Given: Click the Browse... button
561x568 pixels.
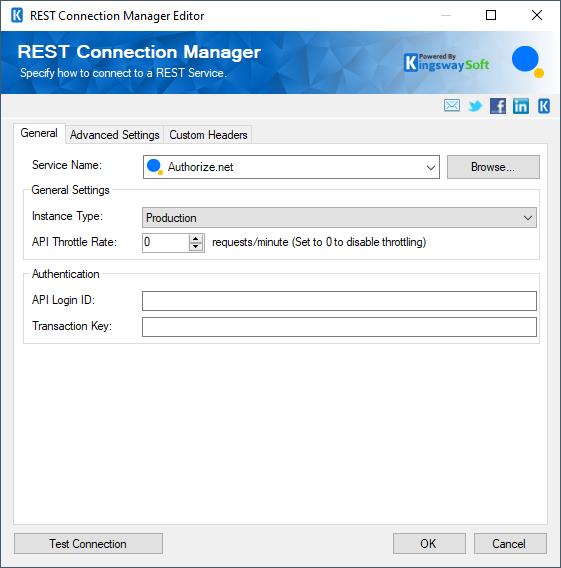Looking at the screenshot, I should [493, 167].
